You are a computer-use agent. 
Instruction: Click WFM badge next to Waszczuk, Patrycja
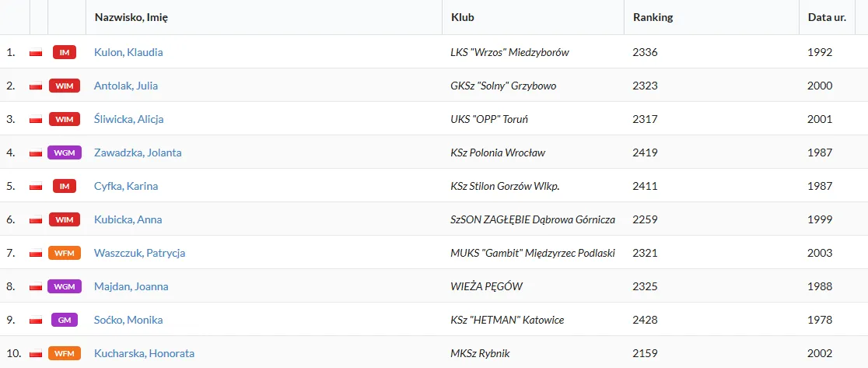pyautogui.click(x=65, y=254)
